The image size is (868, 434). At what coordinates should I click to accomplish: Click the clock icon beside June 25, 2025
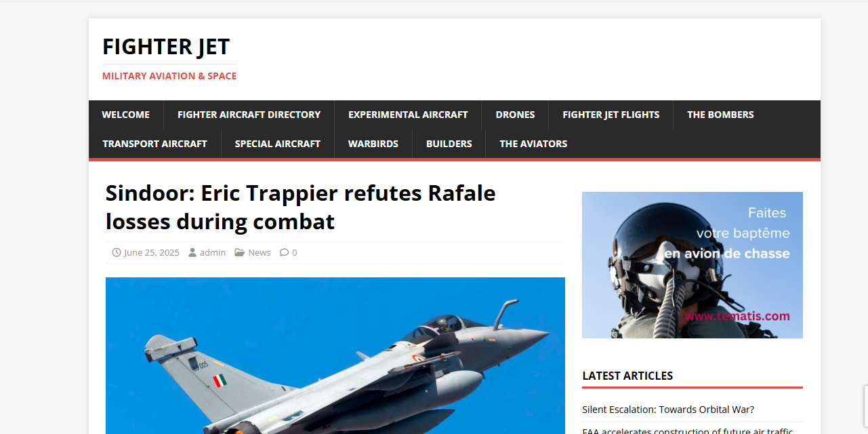click(117, 252)
